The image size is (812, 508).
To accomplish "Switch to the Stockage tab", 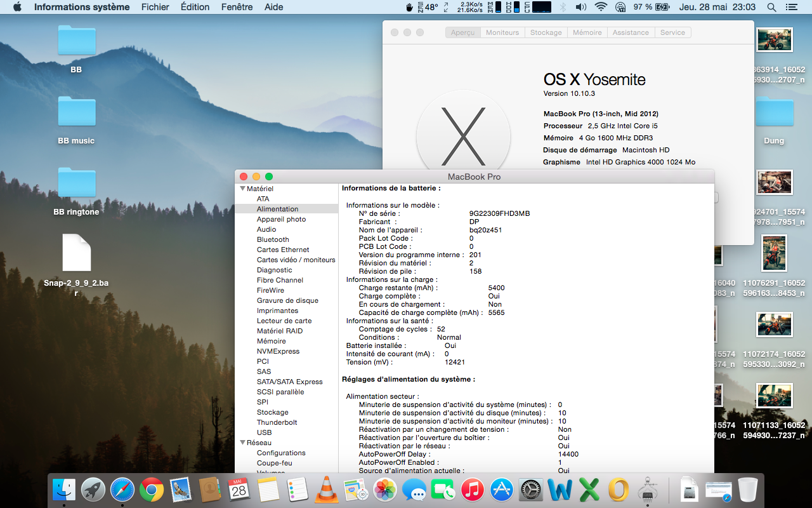I will point(546,32).
